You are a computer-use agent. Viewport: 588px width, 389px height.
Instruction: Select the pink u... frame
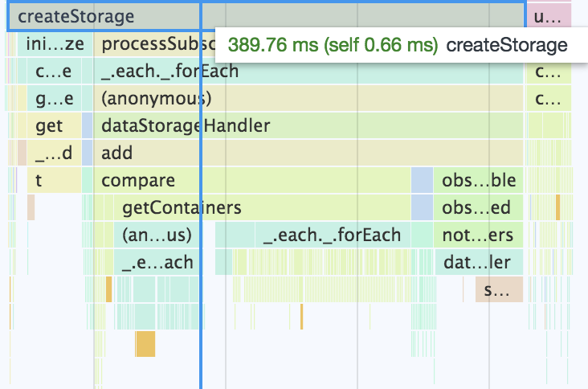tap(549, 17)
